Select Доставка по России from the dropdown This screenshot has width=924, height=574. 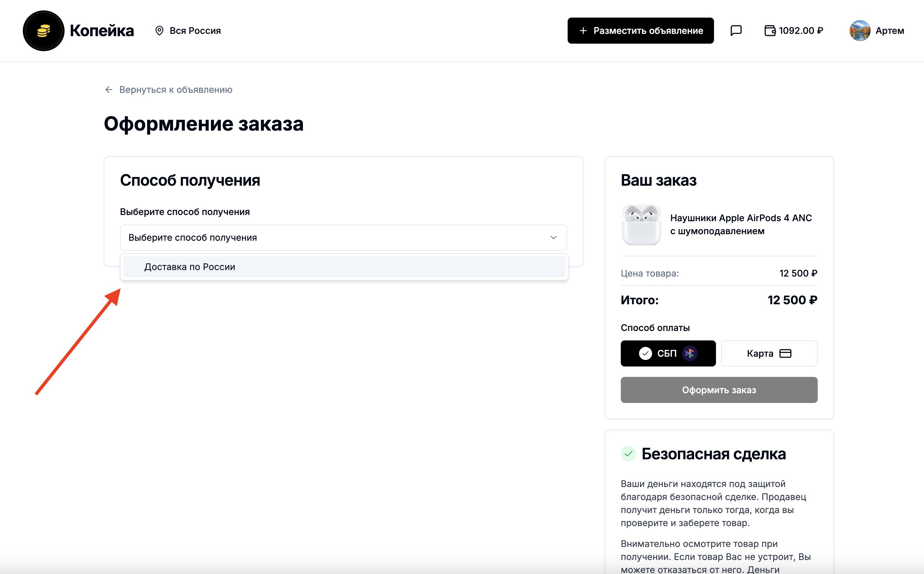(x=189, y=267)
